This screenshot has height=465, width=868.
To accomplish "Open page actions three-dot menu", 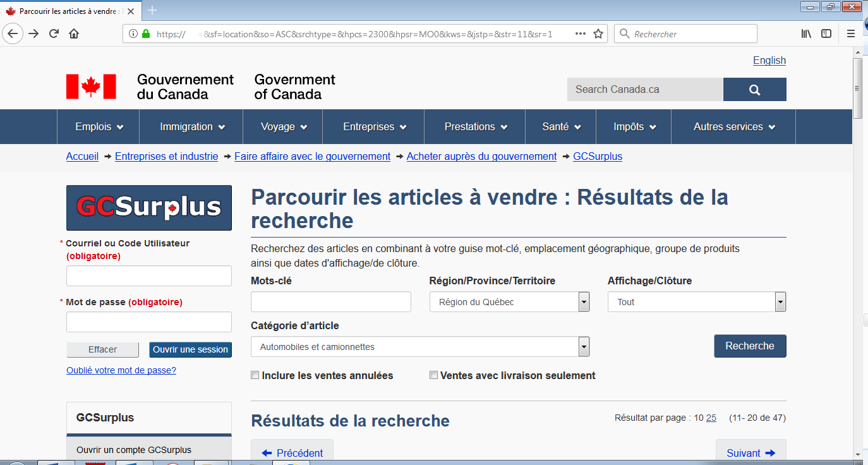I will (580, 34).
